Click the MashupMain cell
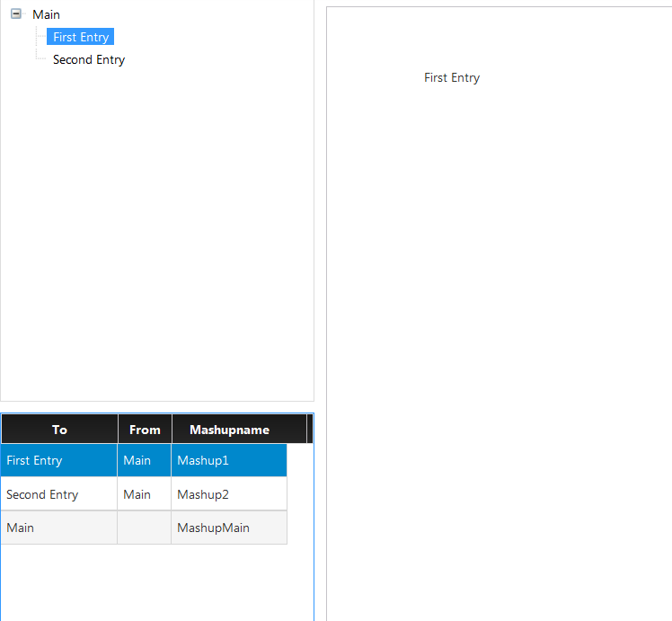The image size is (672, 621). coord(229,528)
